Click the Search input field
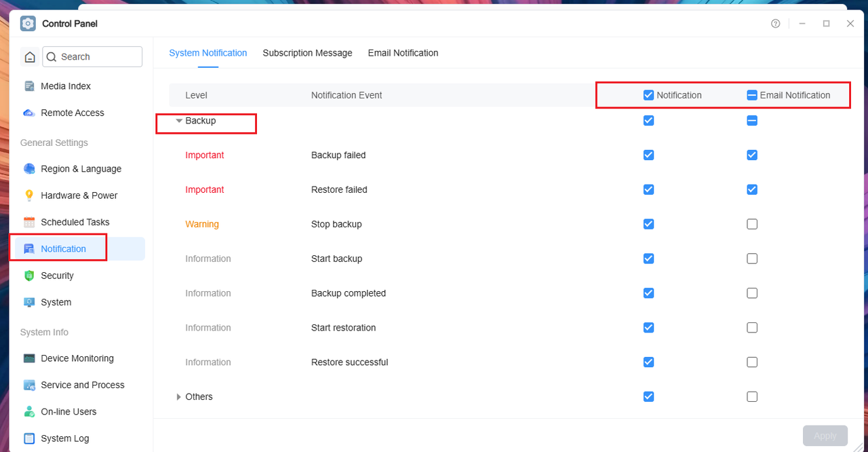 click(92, 57)
